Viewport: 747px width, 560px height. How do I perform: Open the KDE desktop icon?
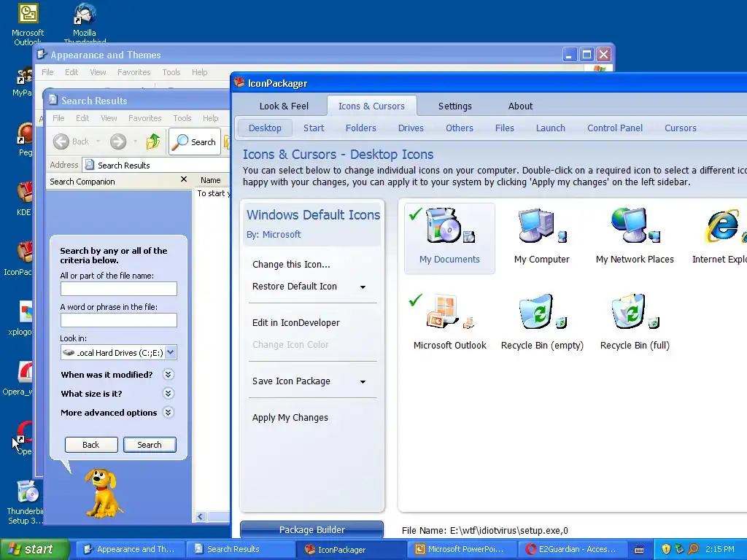[24, 198]
